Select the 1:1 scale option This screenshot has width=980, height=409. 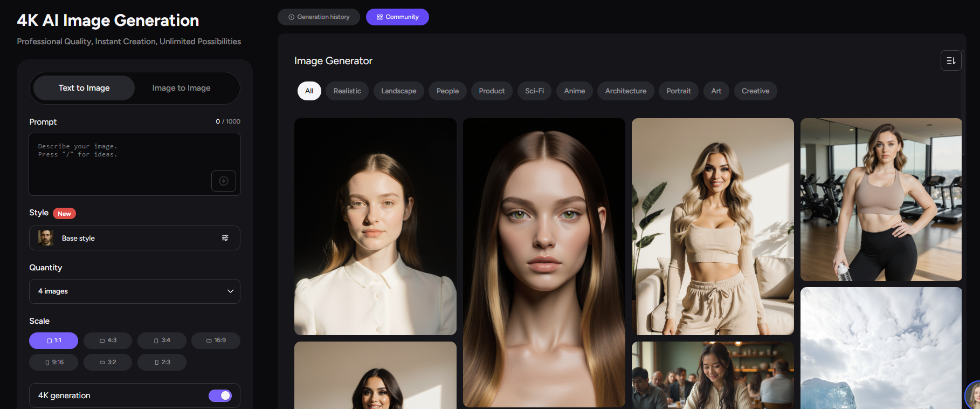click(54, 340)
